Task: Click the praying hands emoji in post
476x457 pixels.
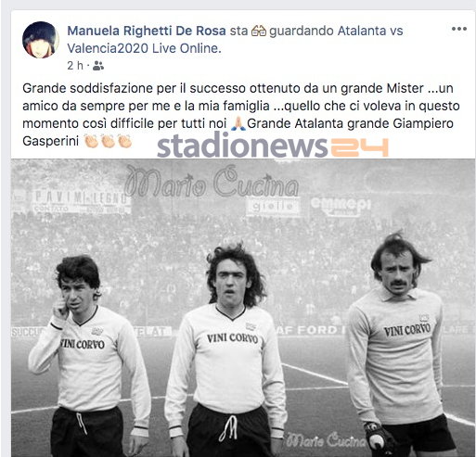Action: coord(238,123)
